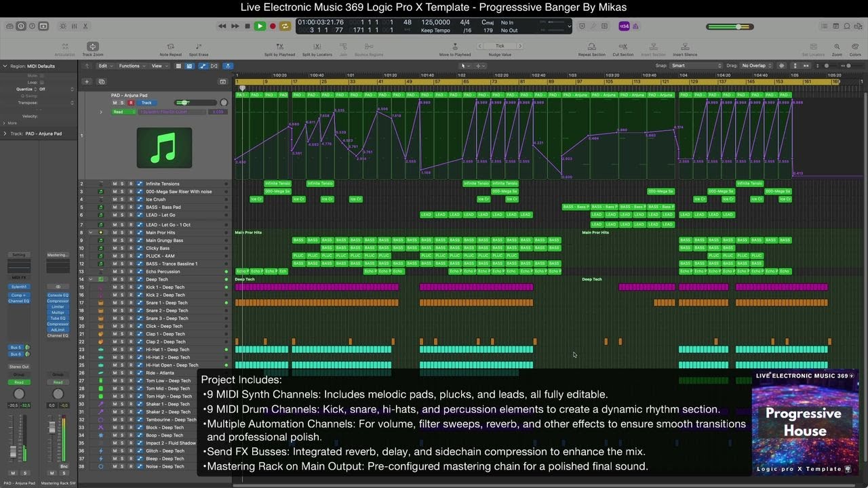This screenshot has width=868, height=488.
Task: Click the Nudge Value right arrow
Action: pos(519,46)
